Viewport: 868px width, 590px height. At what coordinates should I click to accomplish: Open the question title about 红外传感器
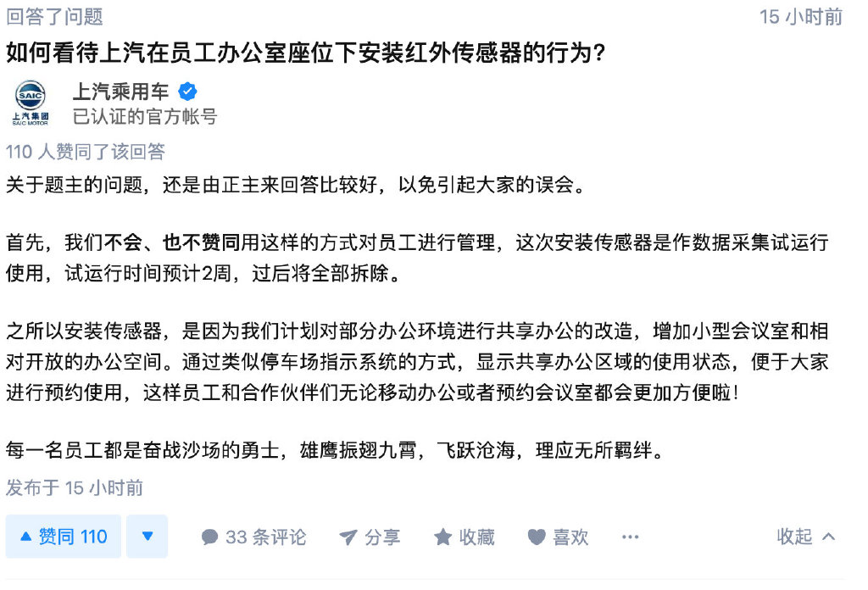click(305, 54)
